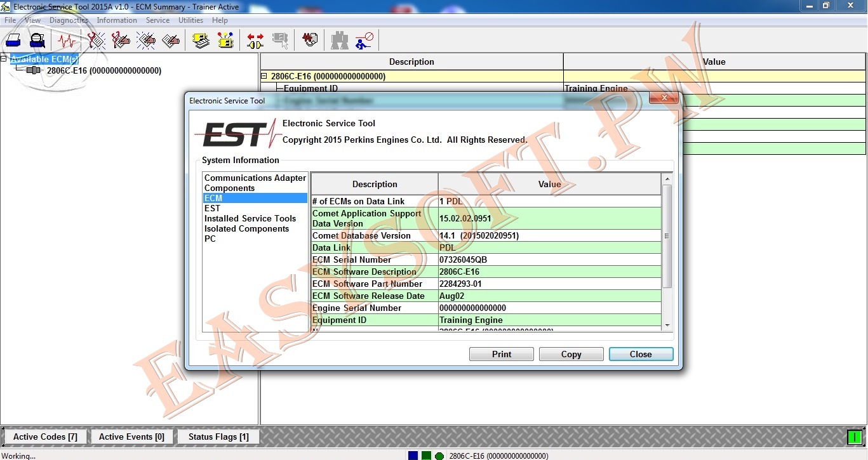Click the technician with red stop sign icon
Screen dimensions: 868x460
pos(364,41)
